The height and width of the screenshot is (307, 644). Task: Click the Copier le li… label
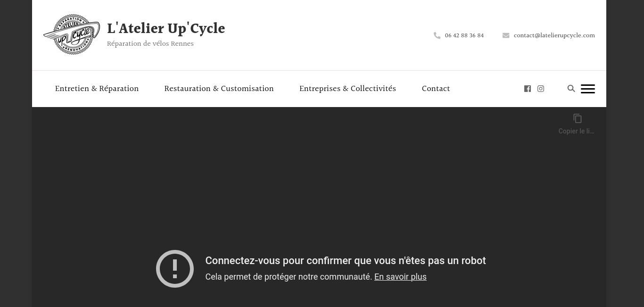coord(577,131)
